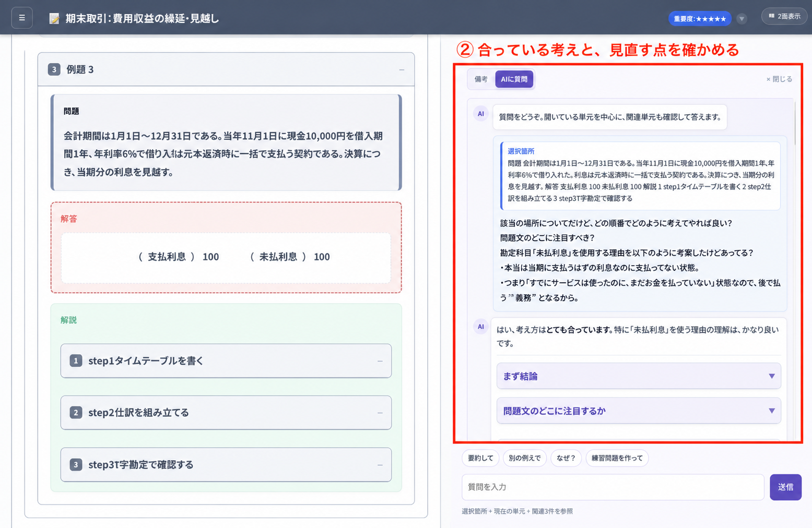Click the なぜ？ suggestion chip
This screenshot has width=812, height=528.
tap(566, 458)
